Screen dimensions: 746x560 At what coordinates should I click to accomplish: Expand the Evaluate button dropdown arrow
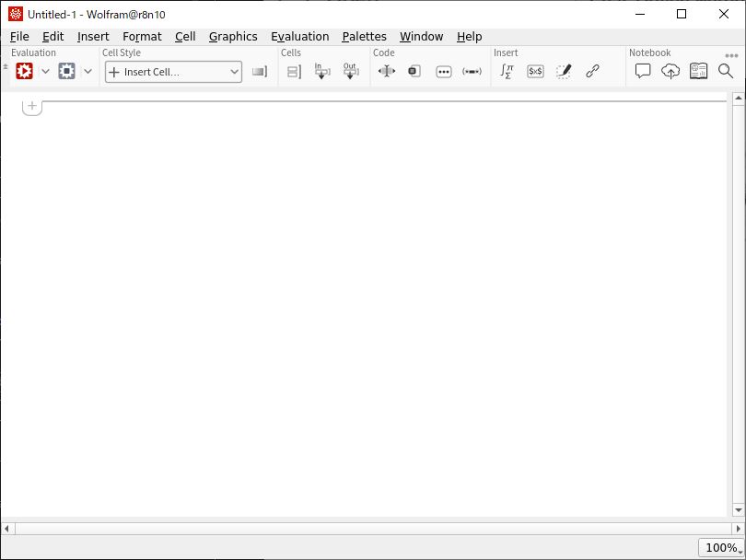pos(45,71)
